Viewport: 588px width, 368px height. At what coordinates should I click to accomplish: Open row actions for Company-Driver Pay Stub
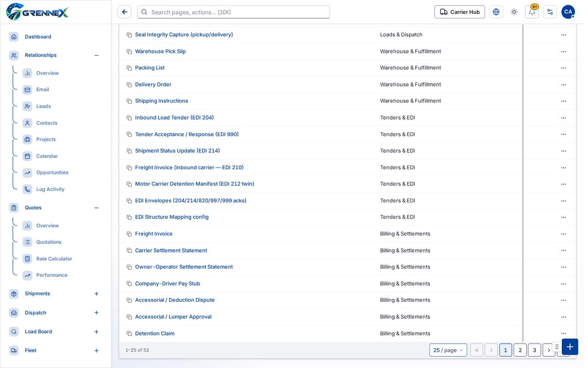pos(564,284)
